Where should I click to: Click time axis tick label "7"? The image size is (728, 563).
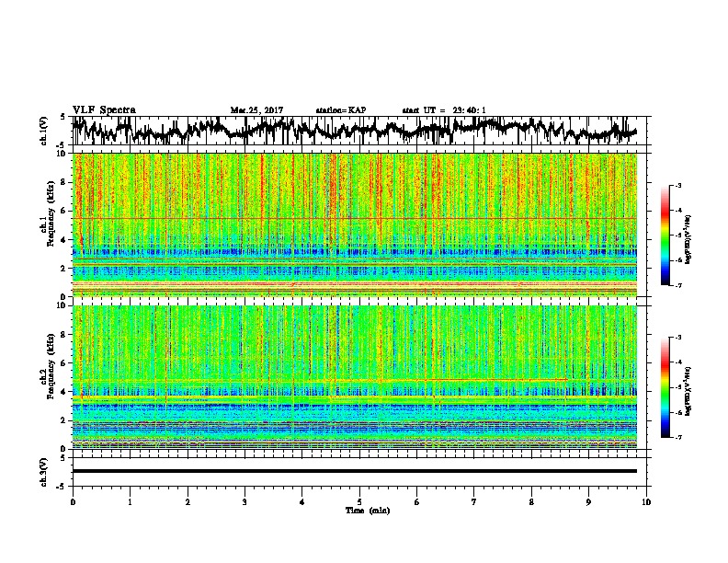pos(474,502)
